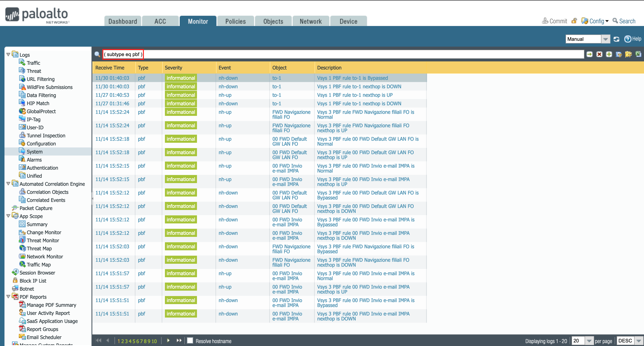Click the Commit button
Screen dimensions: 644x346
point(557,21)
